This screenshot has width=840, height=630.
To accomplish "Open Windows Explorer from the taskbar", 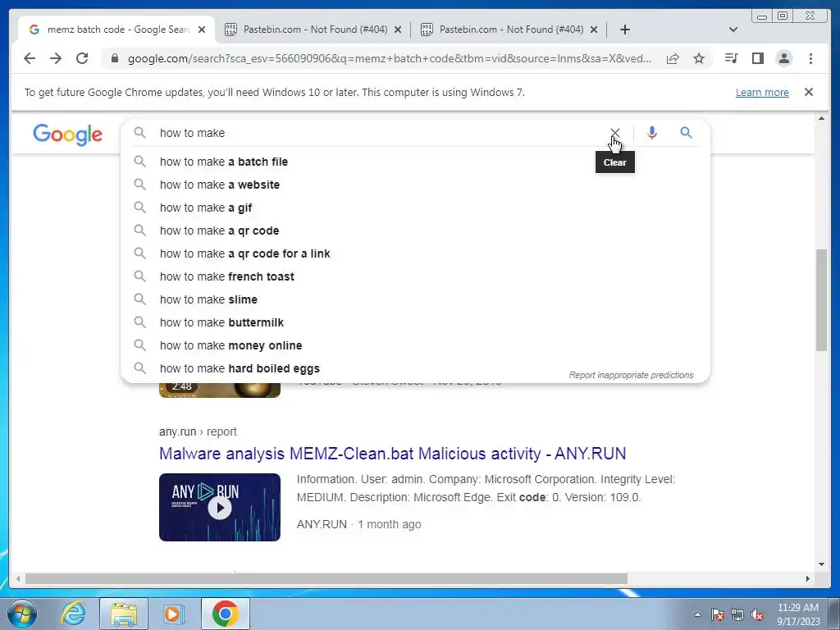I will click(124, 614).
